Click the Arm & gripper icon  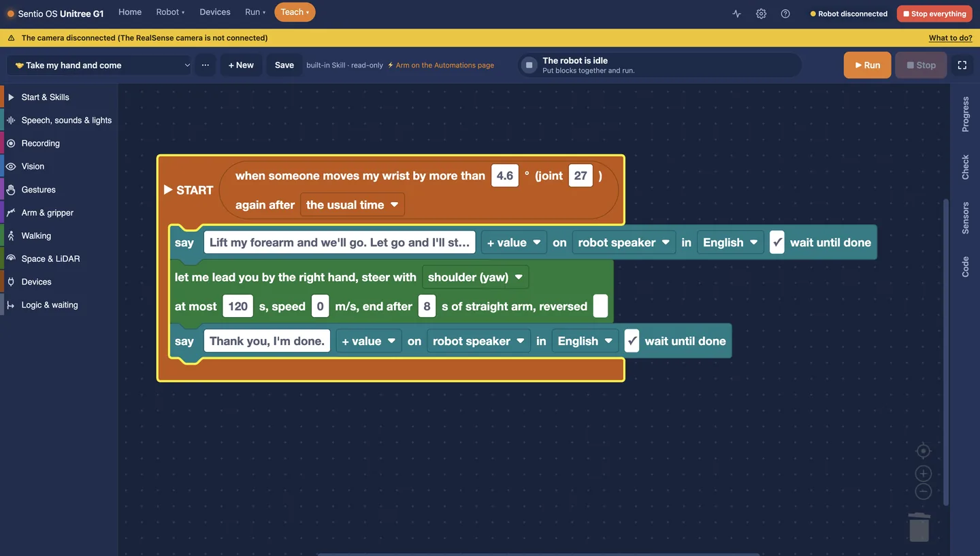(11, 213)
